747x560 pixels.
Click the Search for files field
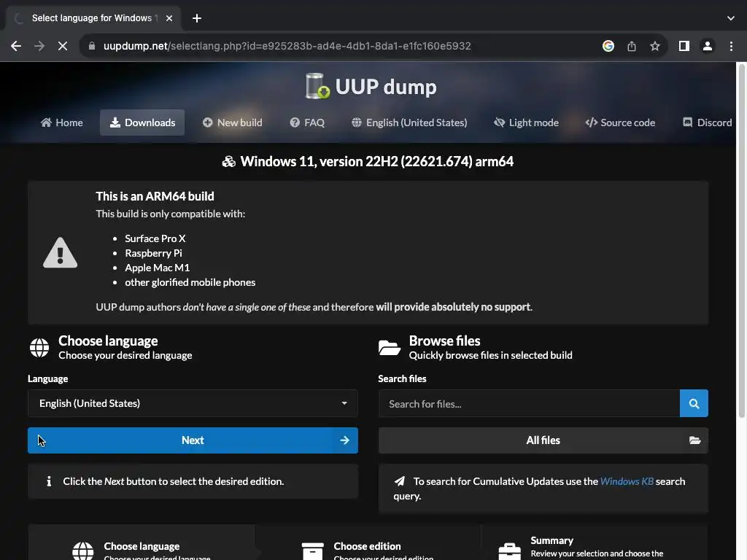point(529,404)
